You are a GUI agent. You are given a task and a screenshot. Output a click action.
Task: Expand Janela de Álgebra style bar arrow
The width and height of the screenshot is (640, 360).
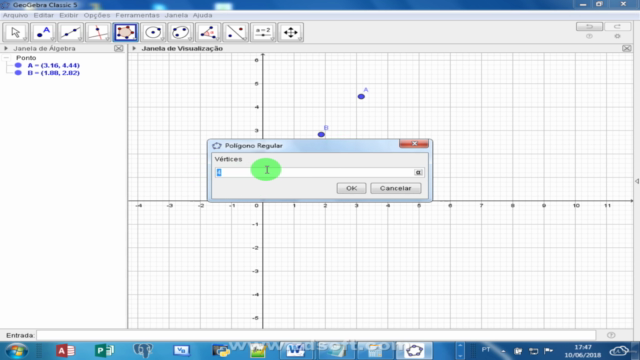[x=6, y=49]
